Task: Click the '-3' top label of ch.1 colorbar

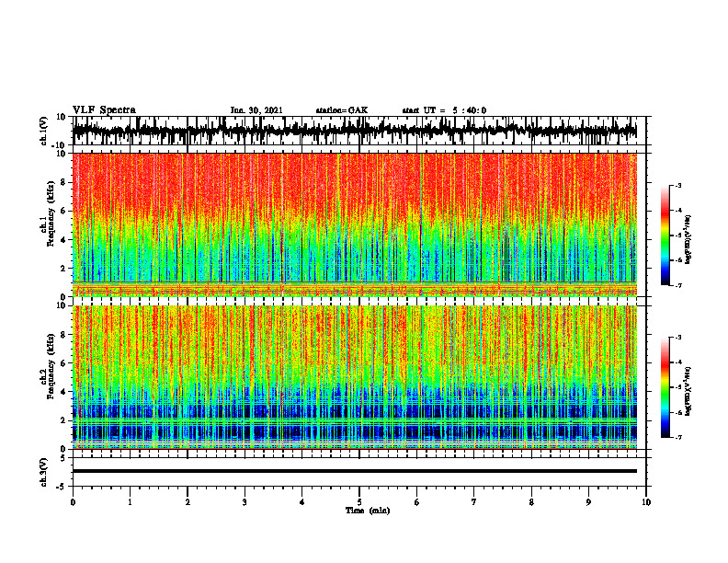Action: (678, 185)
